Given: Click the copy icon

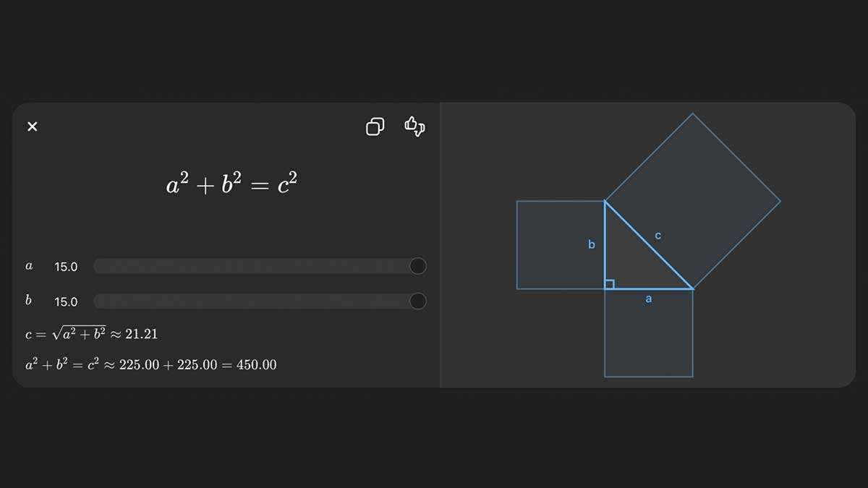Looking at the screenshot, I should (375, 127).
